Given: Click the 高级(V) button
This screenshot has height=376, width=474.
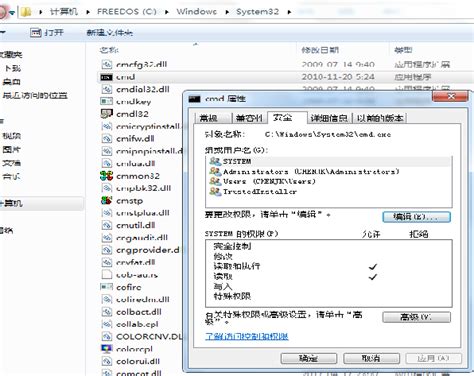Looking at the screenshot, I should 417,317.
